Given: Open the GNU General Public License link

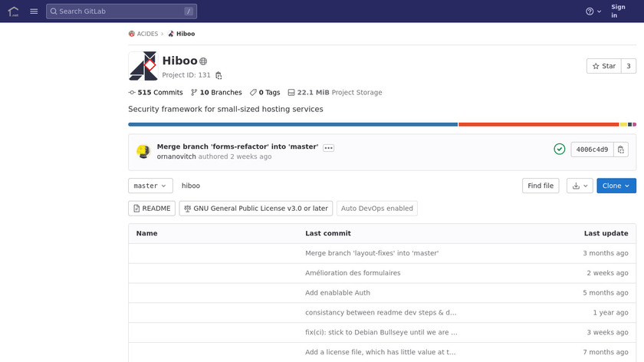Looking at the screenshot, I should tap(256, 209).
